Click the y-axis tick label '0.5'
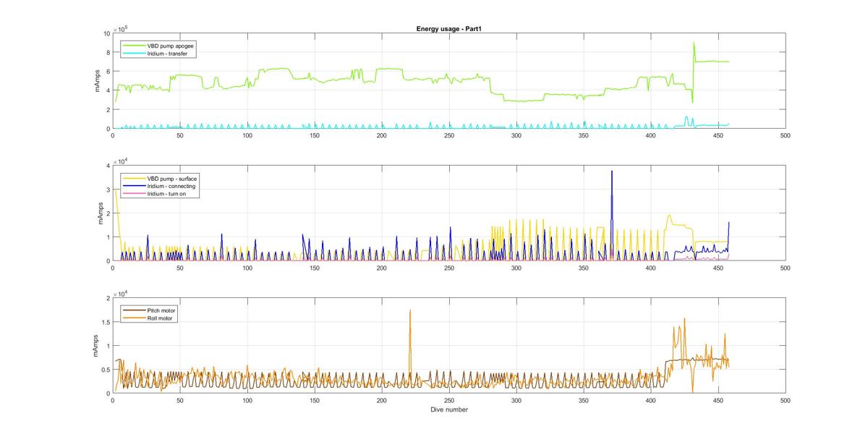The width and height of the screenshot is (868, 442). [105, 370]
